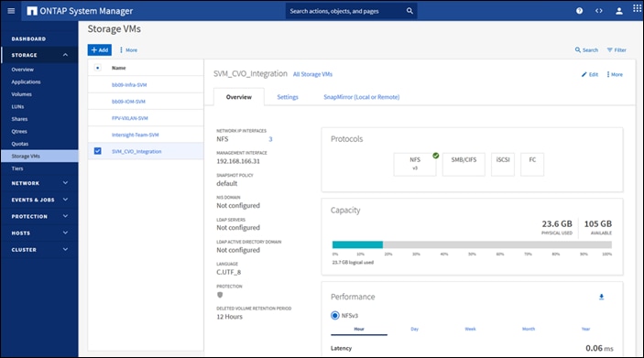
Task: Select the Day performance tab
Action: pos(414,329)
